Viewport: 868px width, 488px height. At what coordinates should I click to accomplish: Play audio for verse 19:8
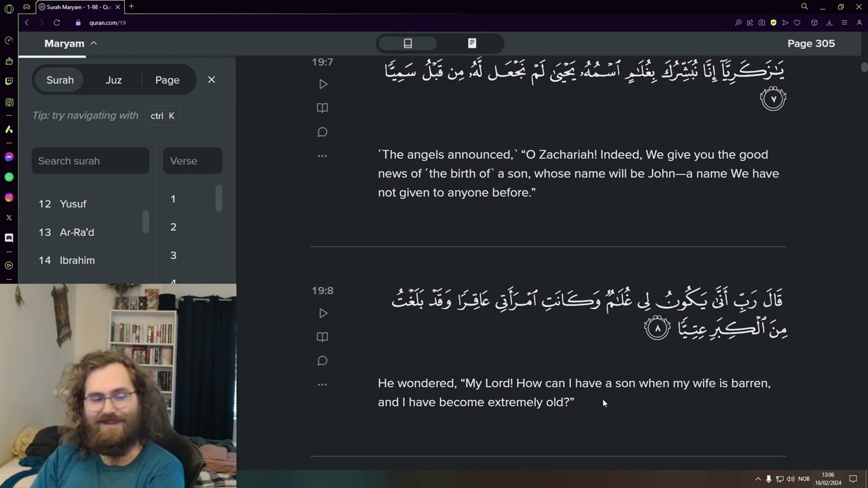pyautogui.click(x=323, y=313)
